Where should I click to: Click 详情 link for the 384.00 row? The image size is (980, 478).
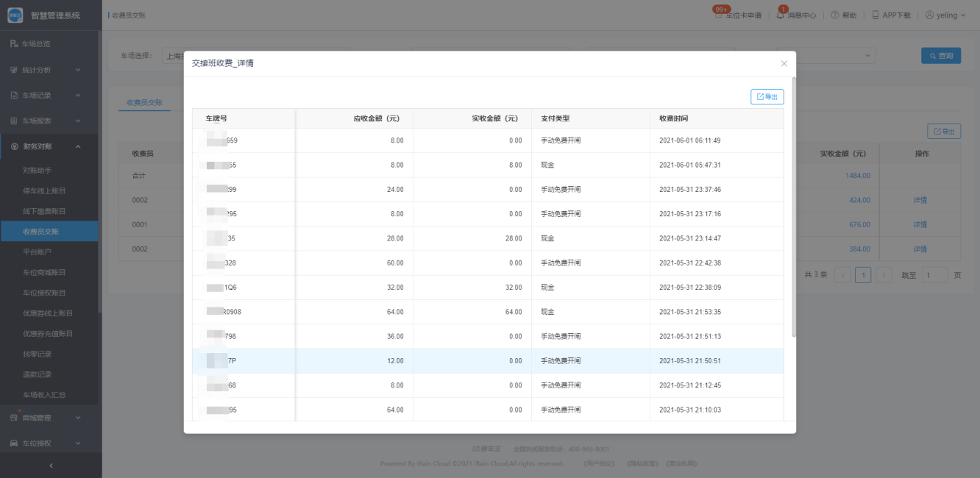tap(920, 249)
